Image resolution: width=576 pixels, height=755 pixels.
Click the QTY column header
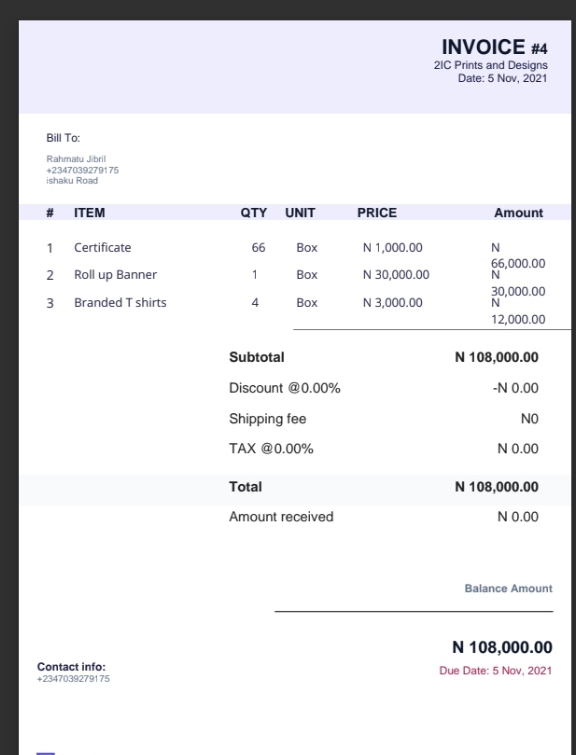[254, 213]
